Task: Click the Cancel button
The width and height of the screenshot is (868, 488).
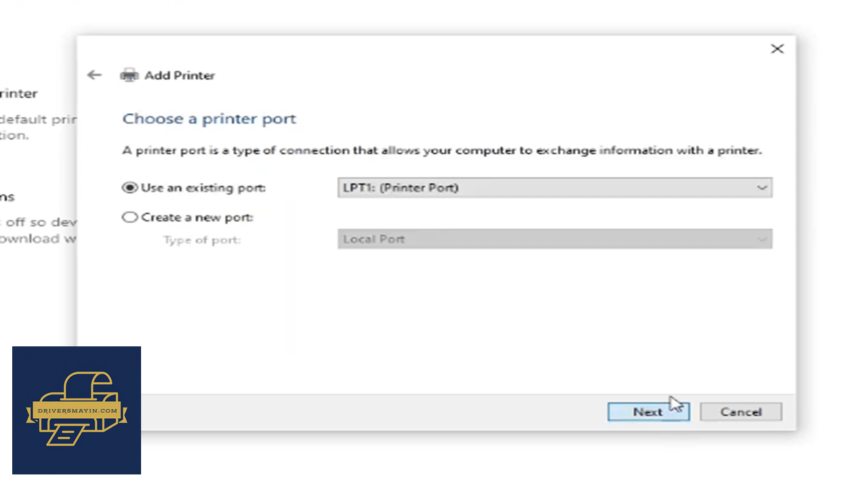Action: (741, 411)
